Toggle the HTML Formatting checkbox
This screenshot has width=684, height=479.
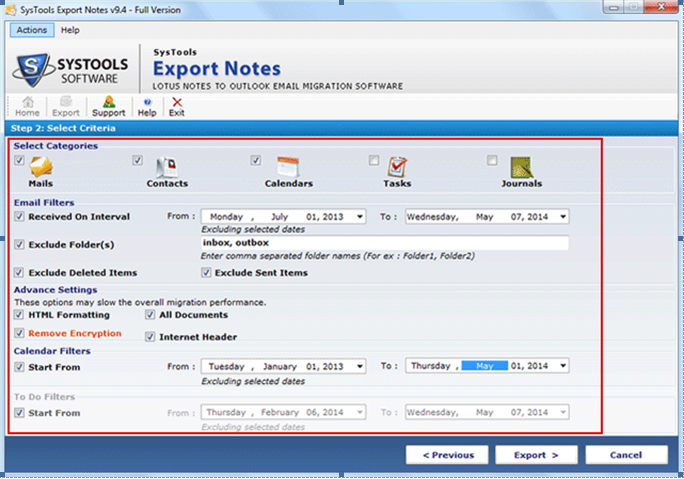click(x=20, y=315)
